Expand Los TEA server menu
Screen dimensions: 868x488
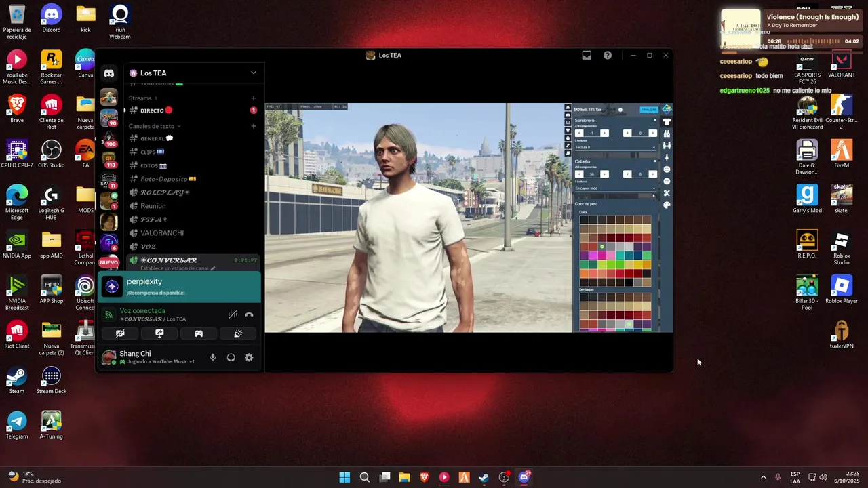coord(254,73)
